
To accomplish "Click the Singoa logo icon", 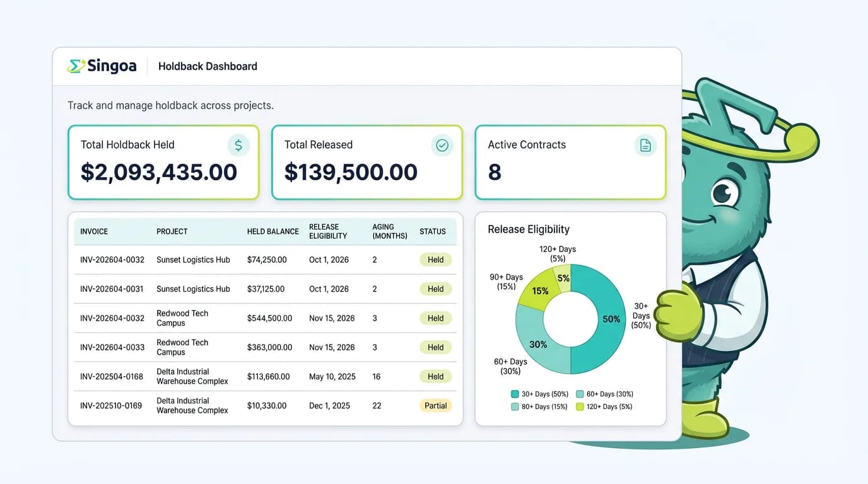I will point(76,66).
